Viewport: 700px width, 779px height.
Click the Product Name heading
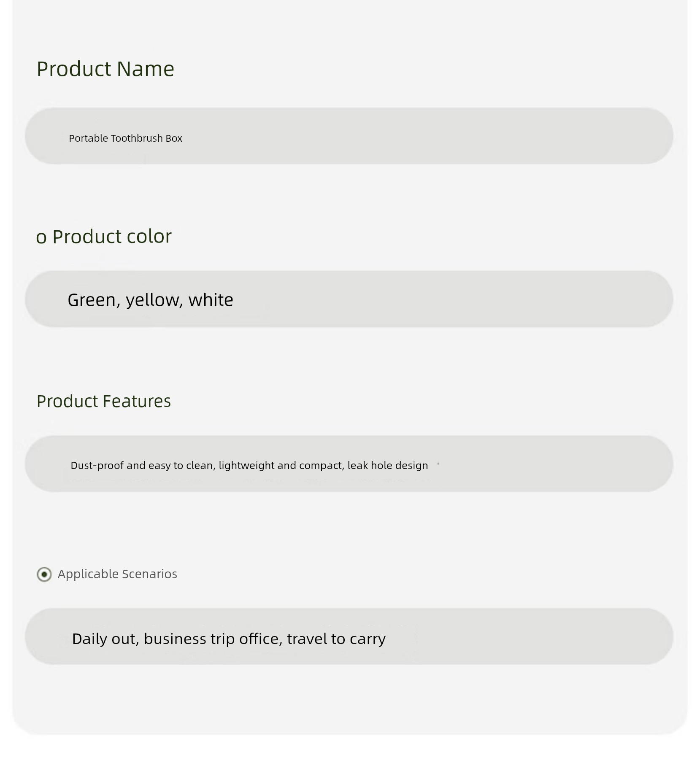point(105,69)
